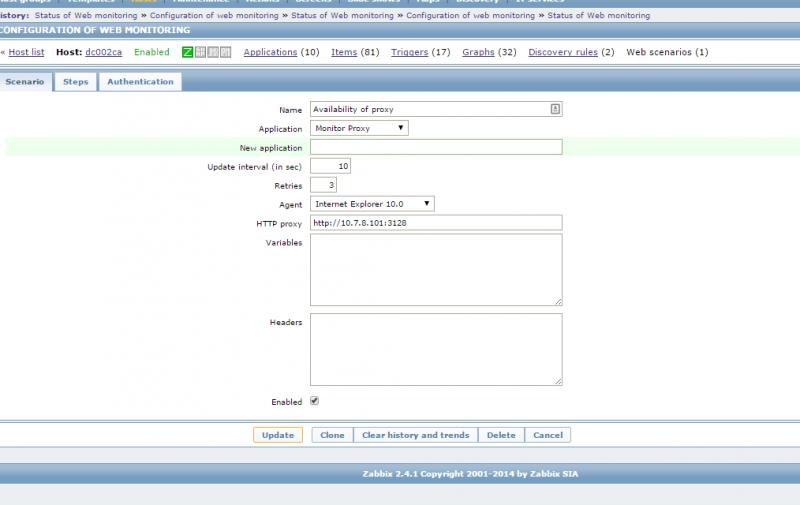
Task: Switch to the Scenario tab
Action: coord(25,82)
